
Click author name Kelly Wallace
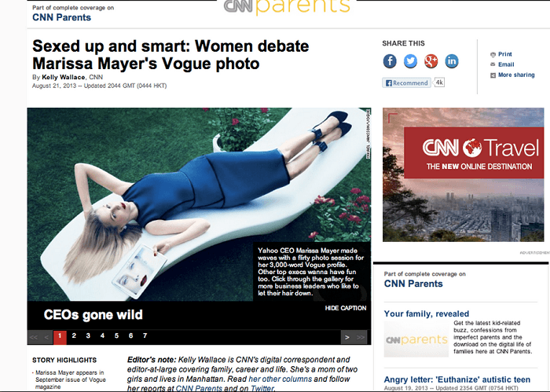click(63, 77)
